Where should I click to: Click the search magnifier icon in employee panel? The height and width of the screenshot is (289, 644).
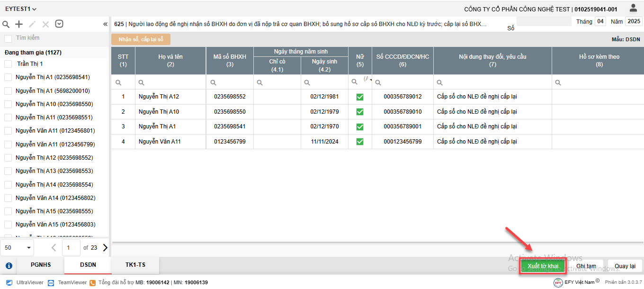coord(6,24)
